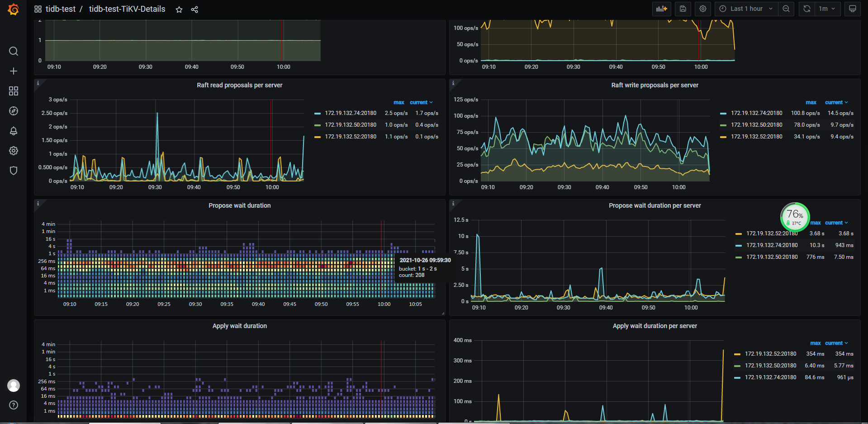Click the Add panel button
This screenshot has height=424, width=868.
(661, 9)
